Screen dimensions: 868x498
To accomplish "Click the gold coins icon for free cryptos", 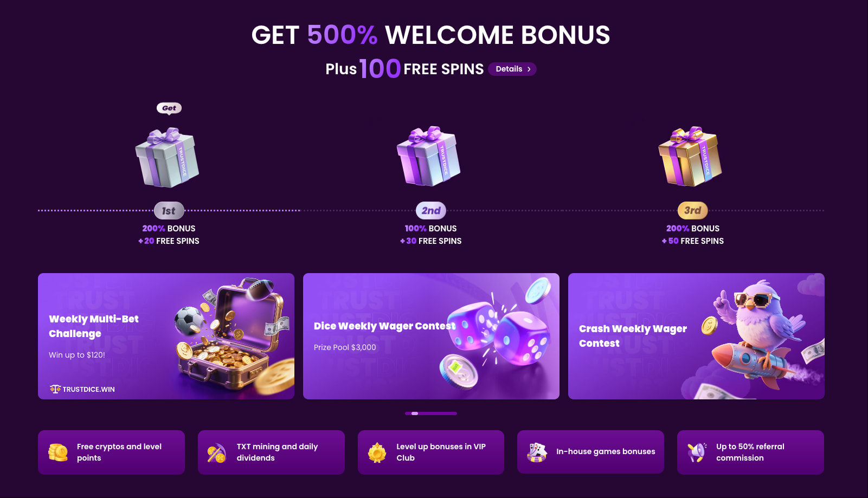I will (58, 452).
